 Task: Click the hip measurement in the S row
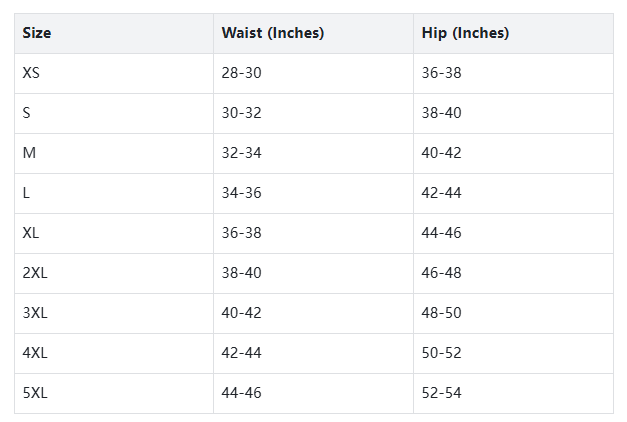pyautogui.click(x=441, y=113)
